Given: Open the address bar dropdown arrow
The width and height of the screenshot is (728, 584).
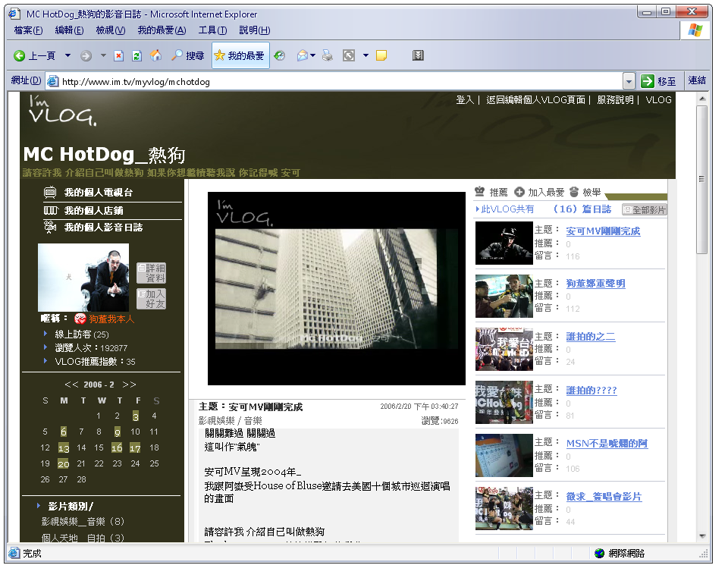Looking at the screenshot, I should [x=629, y=81].
